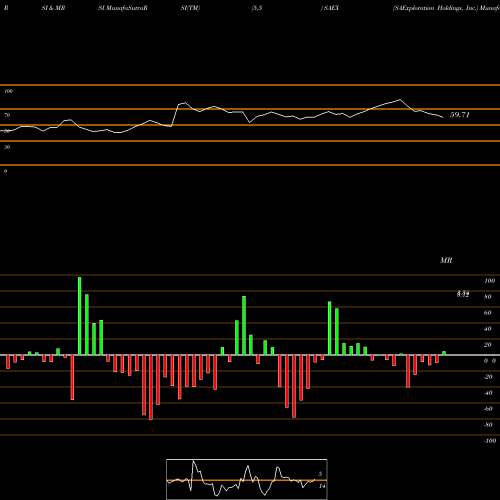Click the -100 tick on the MR axis
This screenshot has width=500, height=500.
pyautogui.click(x=490, y=441)
